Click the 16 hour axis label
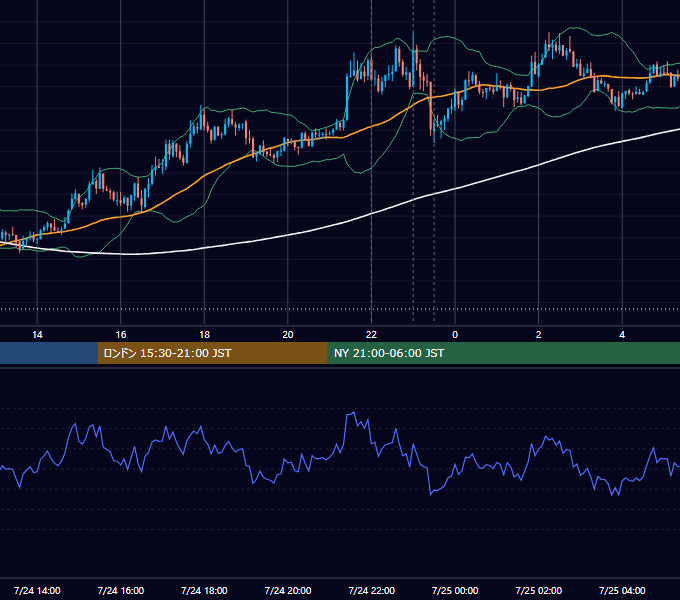Viewport: 680px width, 600px height. click(x=121, y=335)
